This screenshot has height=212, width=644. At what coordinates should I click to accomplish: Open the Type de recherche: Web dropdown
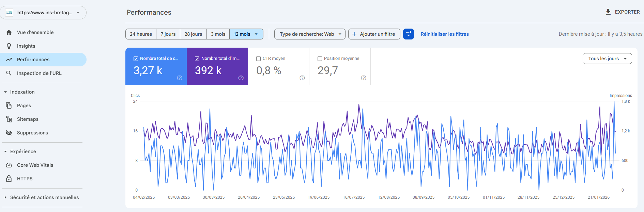coord(310,34)
